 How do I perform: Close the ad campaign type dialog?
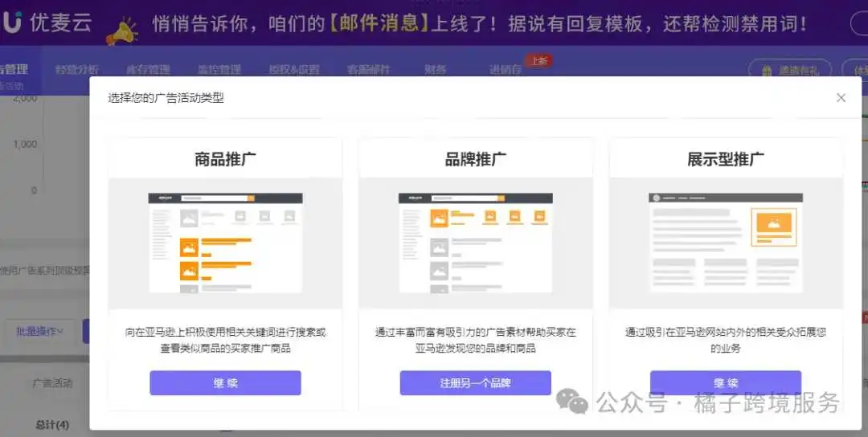point(841,98)
